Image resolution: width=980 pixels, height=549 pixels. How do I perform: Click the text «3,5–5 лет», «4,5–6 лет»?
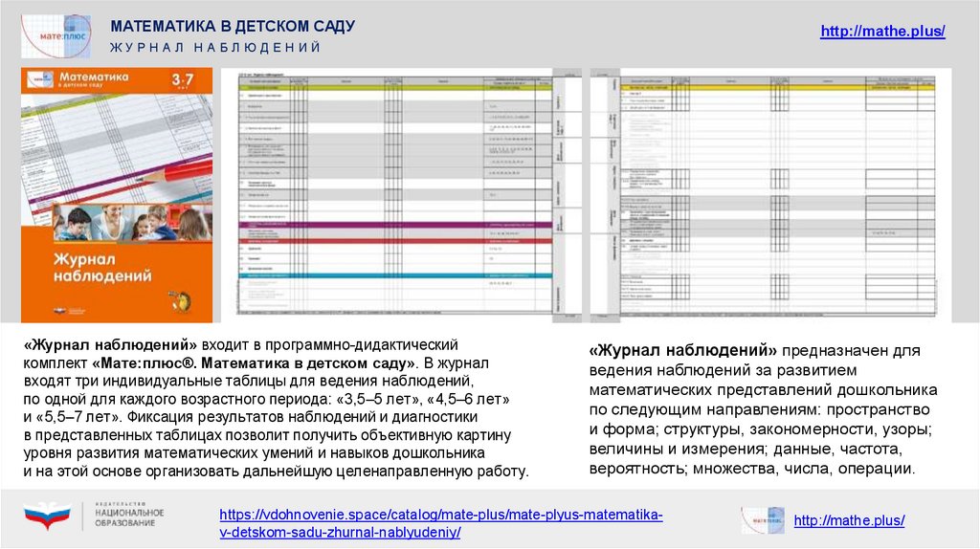(423, 399)
